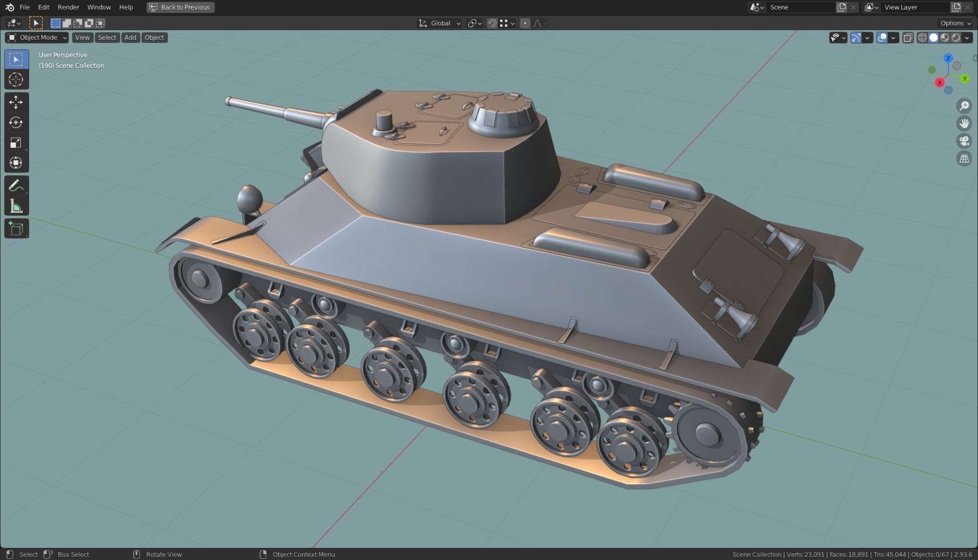Toggle proportional editing button

click(x=525, y=23)
